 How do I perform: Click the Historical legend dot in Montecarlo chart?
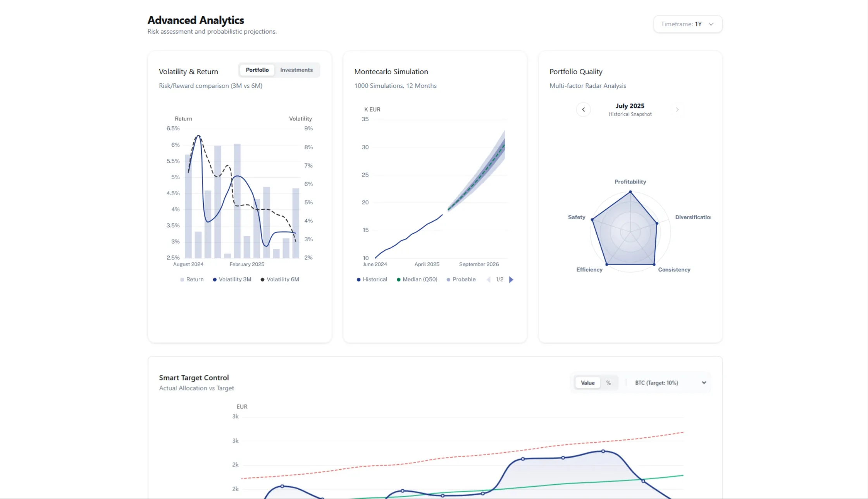[358, 279]
